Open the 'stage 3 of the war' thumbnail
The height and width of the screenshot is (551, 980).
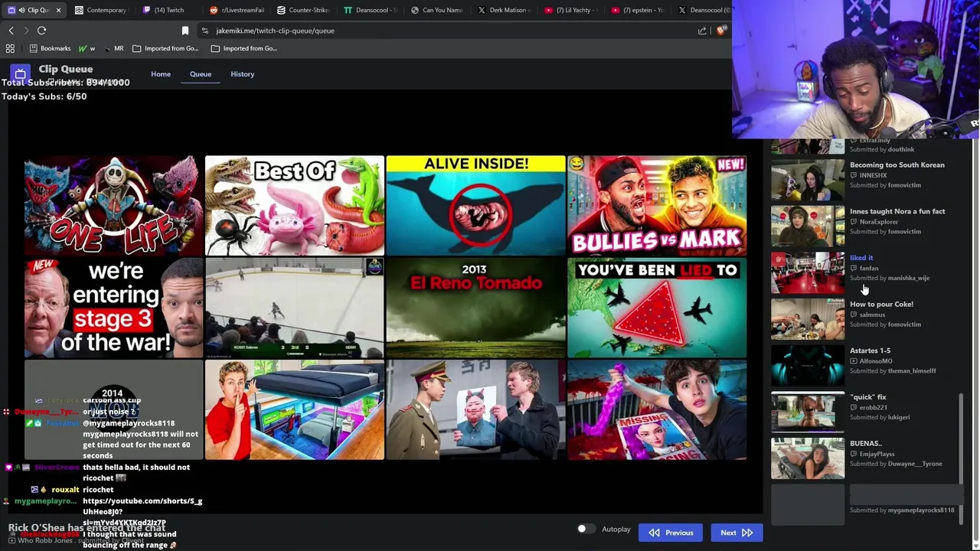coord(113,308)
